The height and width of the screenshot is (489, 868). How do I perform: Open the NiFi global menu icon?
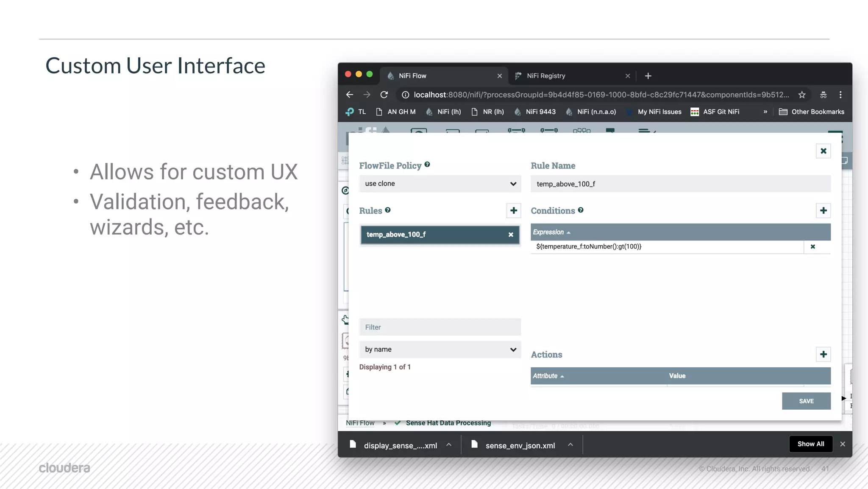(835, 137)
